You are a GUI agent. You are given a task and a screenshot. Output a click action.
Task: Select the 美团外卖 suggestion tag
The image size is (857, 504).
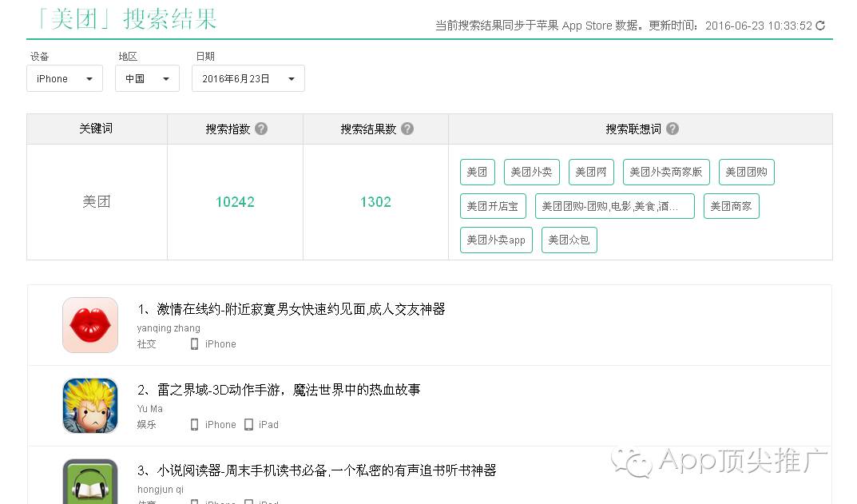click(531, 173)
